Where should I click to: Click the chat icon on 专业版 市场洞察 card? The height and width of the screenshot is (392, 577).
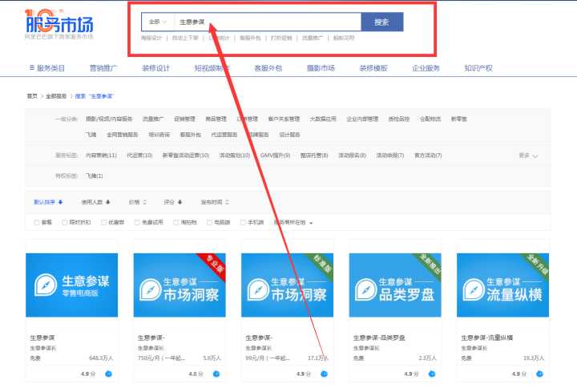tap(216, 374)
